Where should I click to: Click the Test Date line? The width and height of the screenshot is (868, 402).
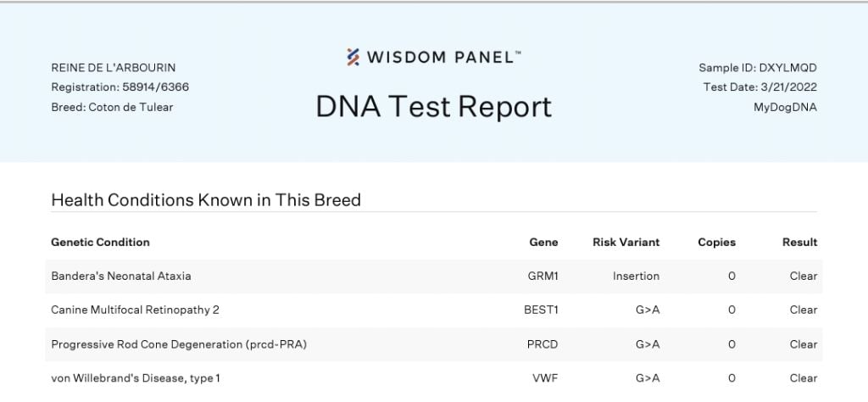(x=759, y=87)
